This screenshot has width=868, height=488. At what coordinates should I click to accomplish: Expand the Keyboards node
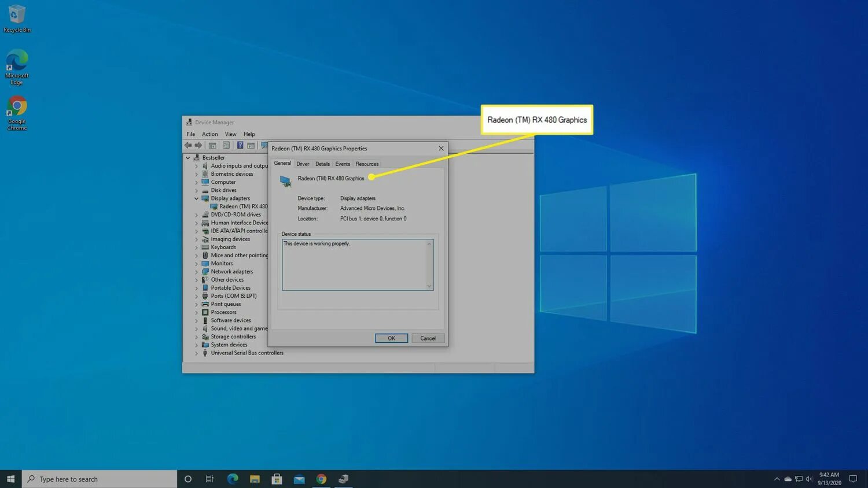(x=196, y=247)
